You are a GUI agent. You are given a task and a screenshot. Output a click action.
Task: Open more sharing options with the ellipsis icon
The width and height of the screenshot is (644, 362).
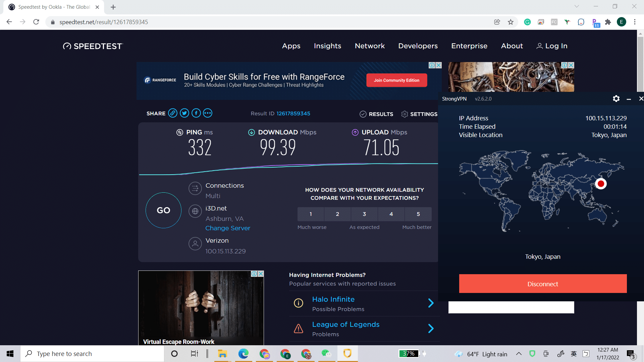coord(208,113)
